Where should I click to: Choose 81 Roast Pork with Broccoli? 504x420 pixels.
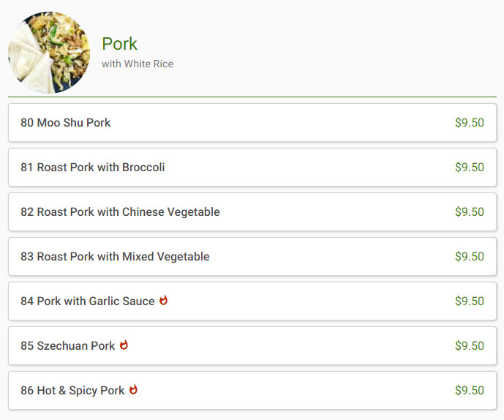pyautogui.click(x=252, y=168)
